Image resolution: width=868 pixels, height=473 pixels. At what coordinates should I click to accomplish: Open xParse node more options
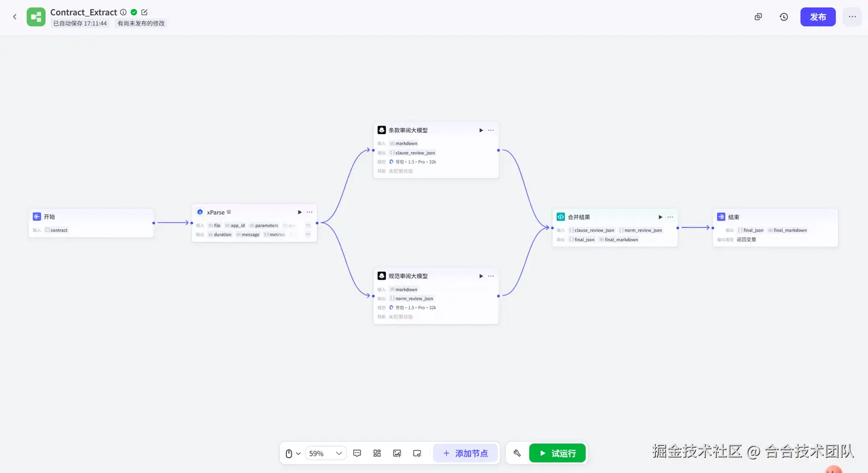click(x=309, y=212)
